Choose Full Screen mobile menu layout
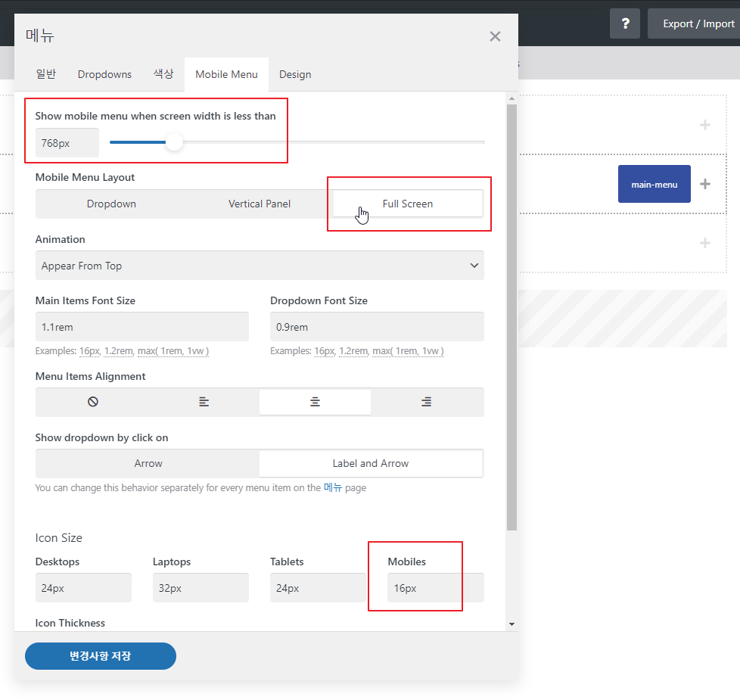740x700 pixels. pyautogui.click(x=408, y=204)
